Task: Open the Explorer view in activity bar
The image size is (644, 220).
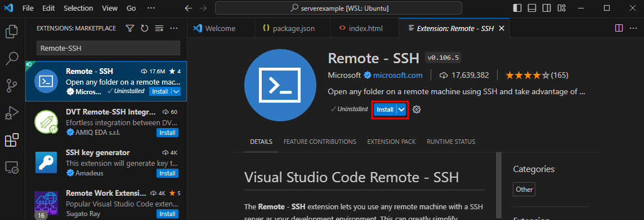Action: click(x=11, y=32)
